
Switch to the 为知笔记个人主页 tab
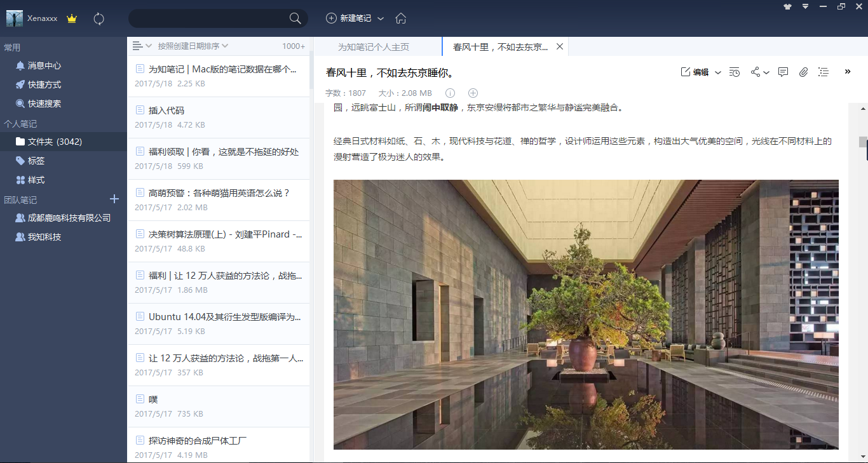click(373, 47)
